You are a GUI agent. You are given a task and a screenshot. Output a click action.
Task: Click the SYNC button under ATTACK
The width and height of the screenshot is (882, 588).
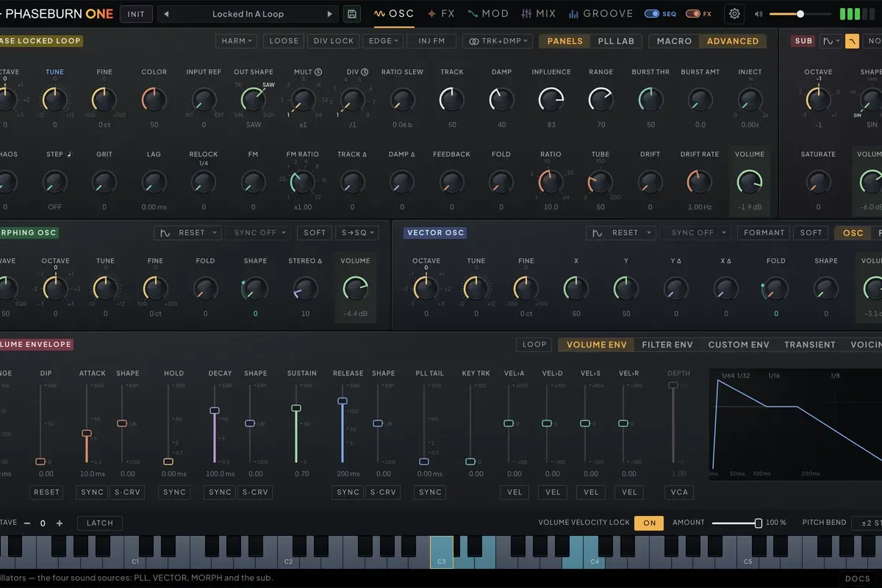click(x=93, y=492)
